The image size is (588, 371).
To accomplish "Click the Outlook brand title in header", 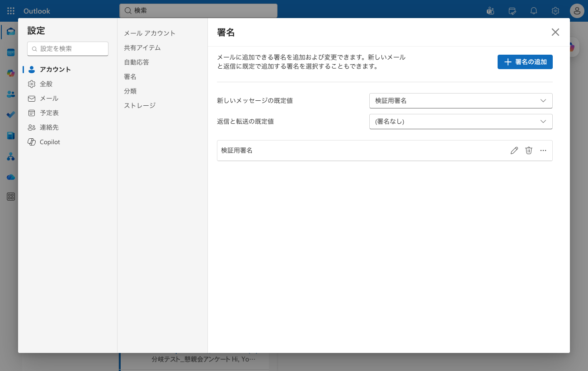I will (37, 11).
